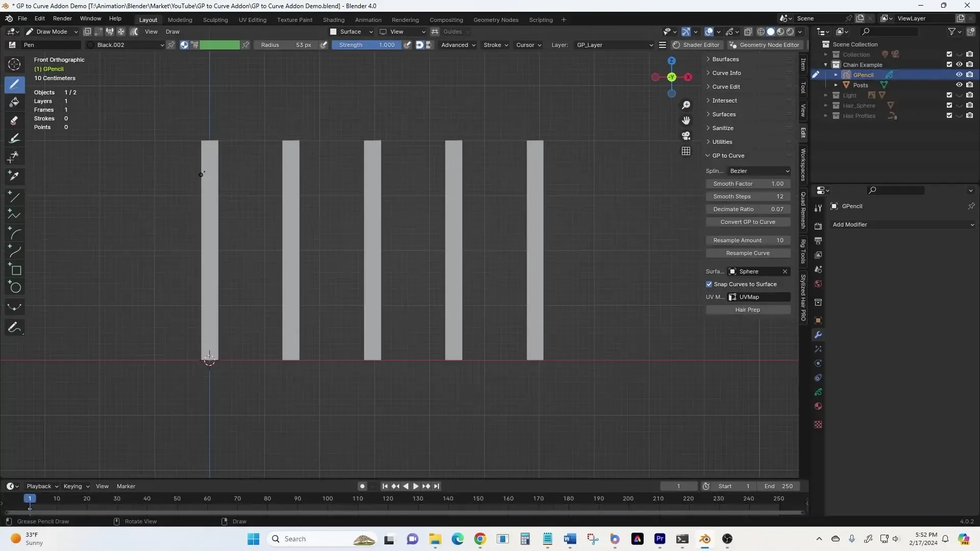The image size is (980, 551).
Task: Activate the Tint brush tool
Action: [14, 138]
